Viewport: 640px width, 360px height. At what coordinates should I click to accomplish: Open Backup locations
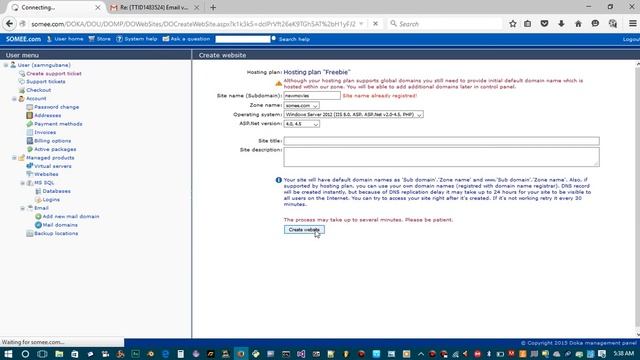tap(56, 233)
